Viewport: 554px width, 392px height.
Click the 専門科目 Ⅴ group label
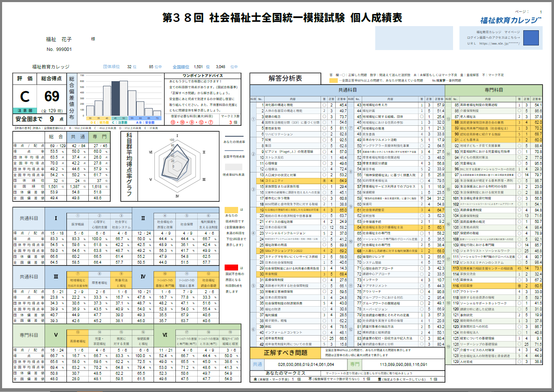point(56,335)
